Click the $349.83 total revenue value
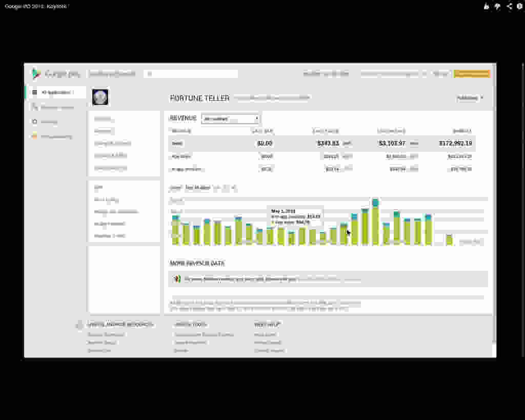The image size is (525, 420). 328,144
